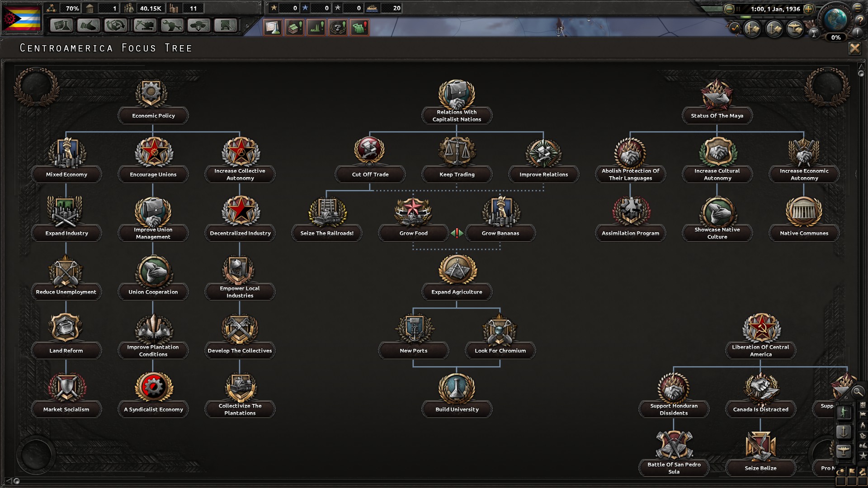
Task: Open the help question mark button
Action: (859, 19)
